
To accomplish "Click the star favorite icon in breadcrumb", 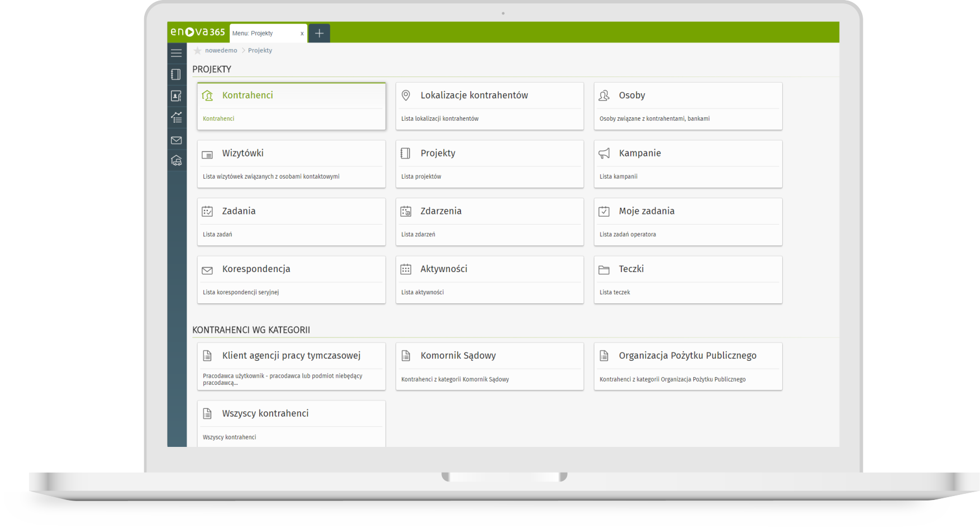I will click(197, 51).
